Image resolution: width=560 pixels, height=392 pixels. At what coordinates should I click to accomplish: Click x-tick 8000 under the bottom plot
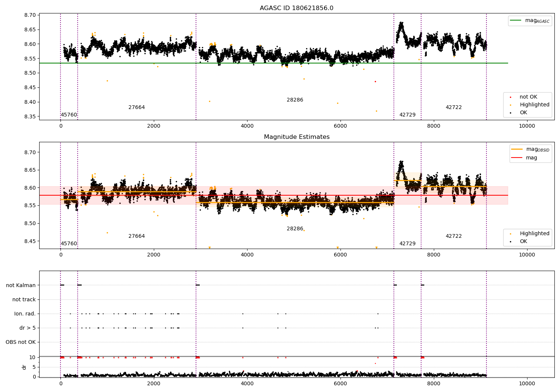[x=433, y=384]
